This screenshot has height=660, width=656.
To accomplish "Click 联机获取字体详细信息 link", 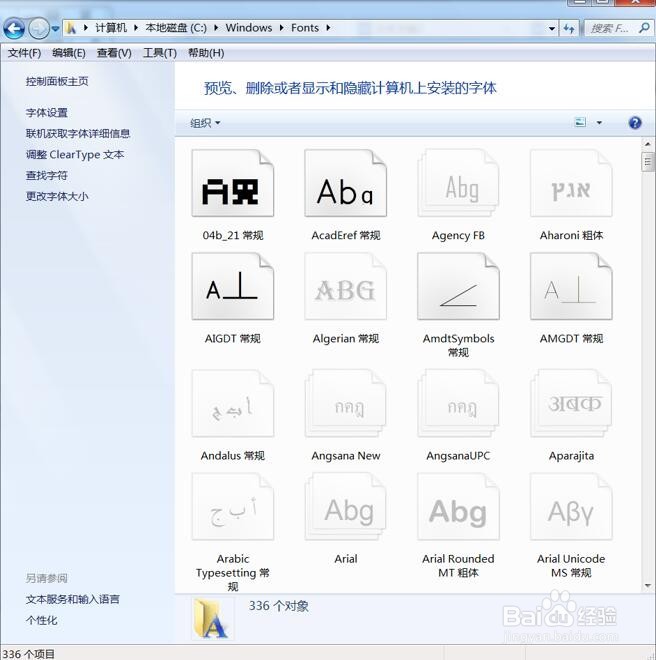I will (78, 133).
